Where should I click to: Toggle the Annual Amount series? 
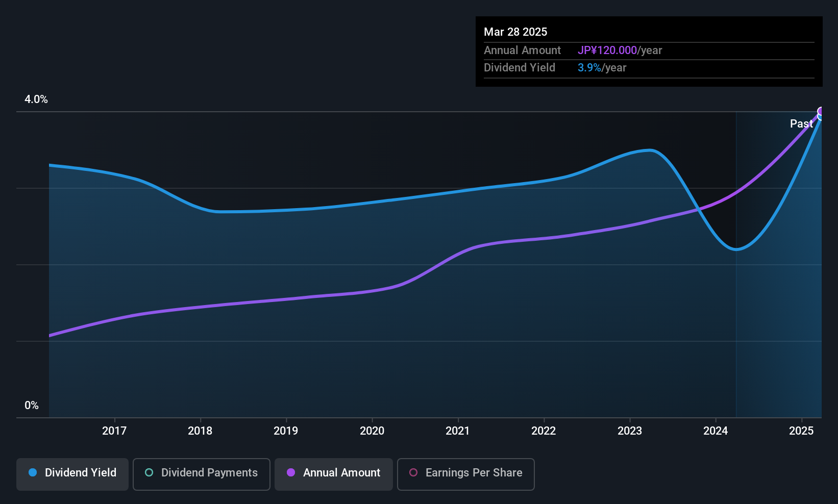pos(334,474)
